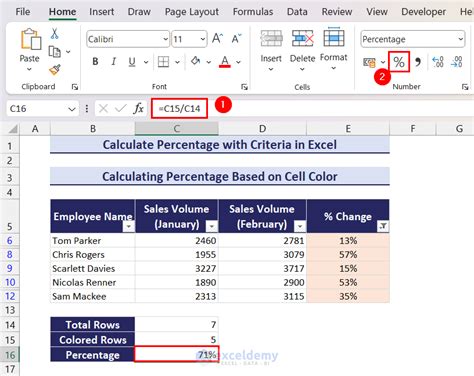Image resolution: width=474 pixels, height=376 pixels.
Task: Open Percentage number format dropdown
Action: pyautogui.click(x=460, y=39)
